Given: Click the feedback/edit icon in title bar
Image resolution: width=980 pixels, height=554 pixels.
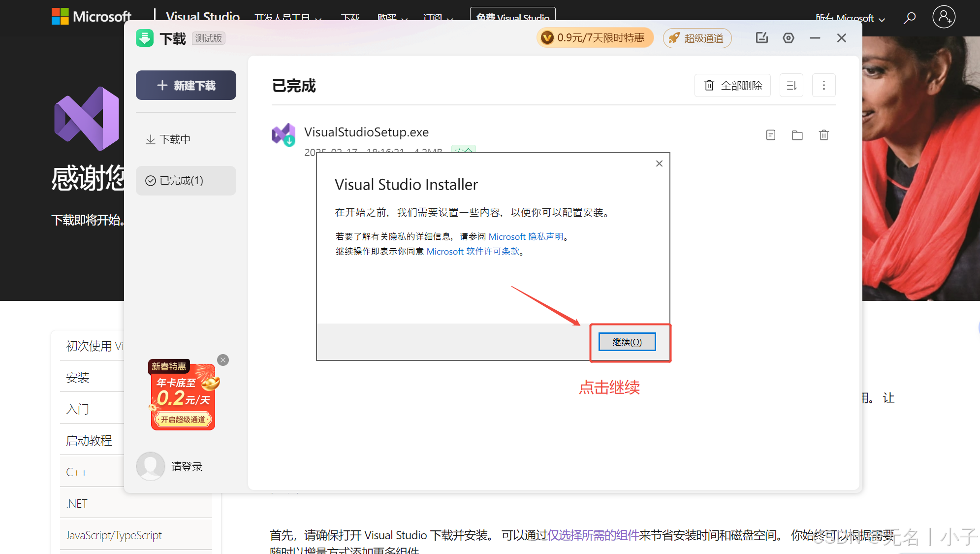Looking at the screenshot, I should [762, 38].
